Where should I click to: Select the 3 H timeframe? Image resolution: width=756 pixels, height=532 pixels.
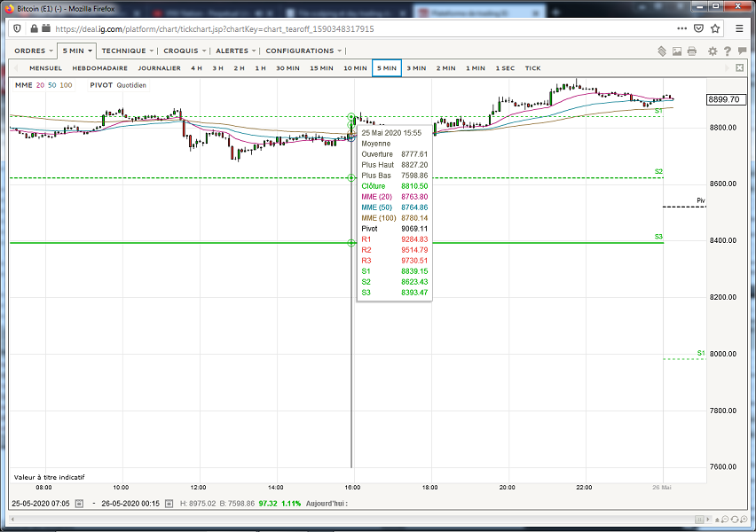point(218,68)
